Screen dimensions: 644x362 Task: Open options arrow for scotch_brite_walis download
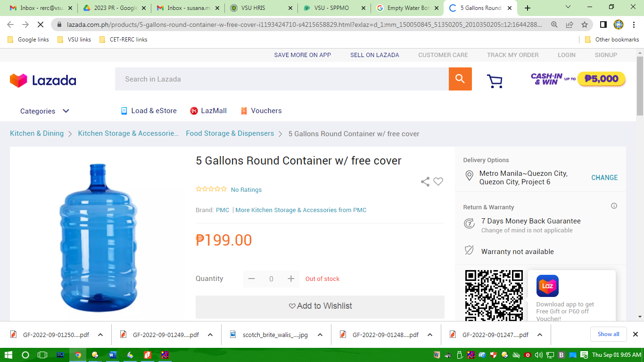[320, 335]
